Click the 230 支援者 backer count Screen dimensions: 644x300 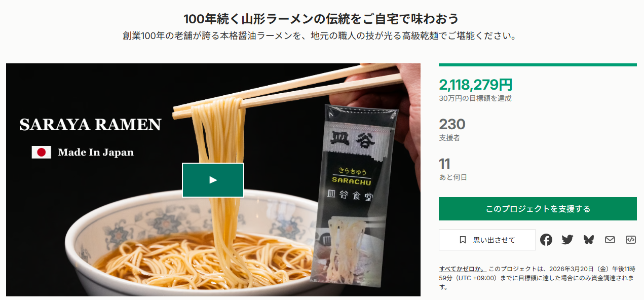click(x=452, y=129)
